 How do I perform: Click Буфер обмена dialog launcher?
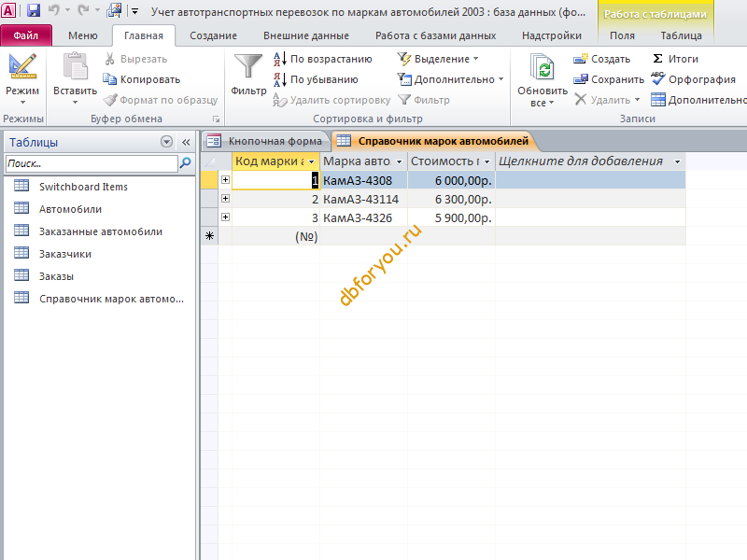click(x=216, y=119)
